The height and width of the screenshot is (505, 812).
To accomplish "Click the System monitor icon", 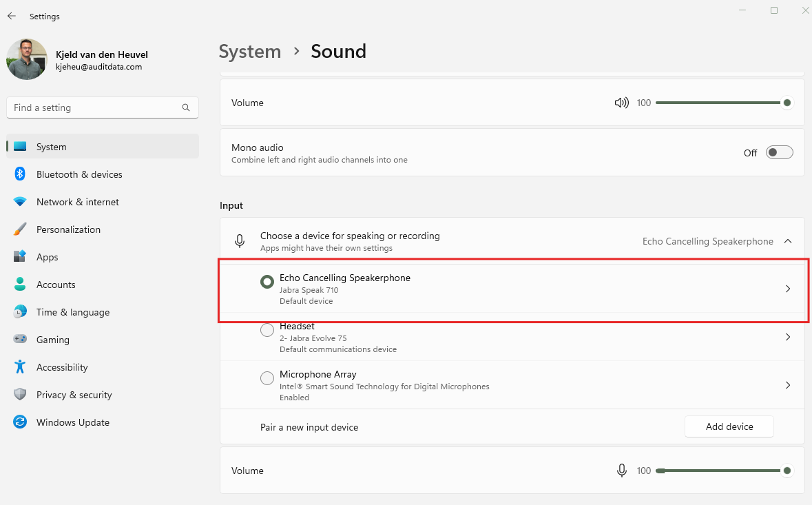I will pyautogui.click(x=20, y=147).
